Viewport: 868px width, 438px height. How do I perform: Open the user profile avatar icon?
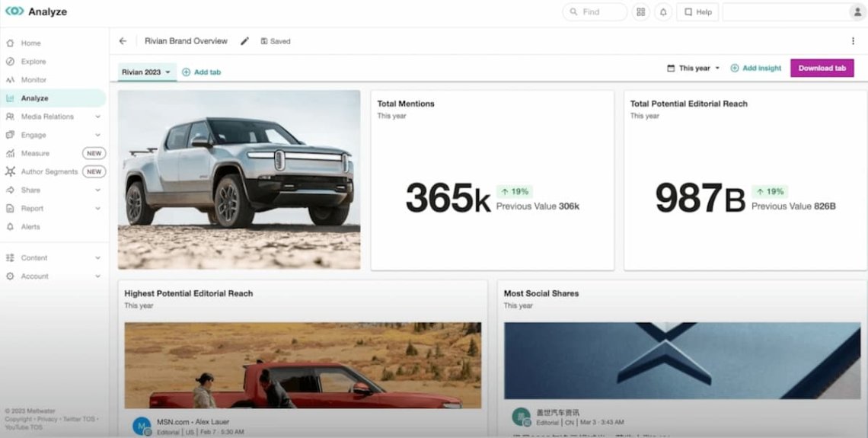[x=857, y=12]
